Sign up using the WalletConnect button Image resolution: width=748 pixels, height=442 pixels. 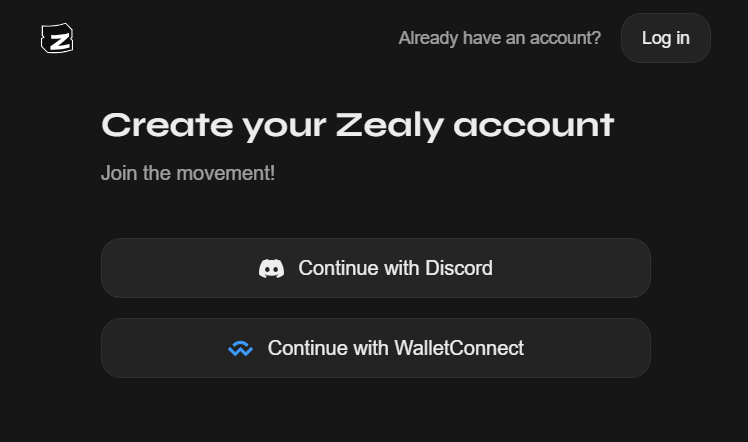[375, 348]
